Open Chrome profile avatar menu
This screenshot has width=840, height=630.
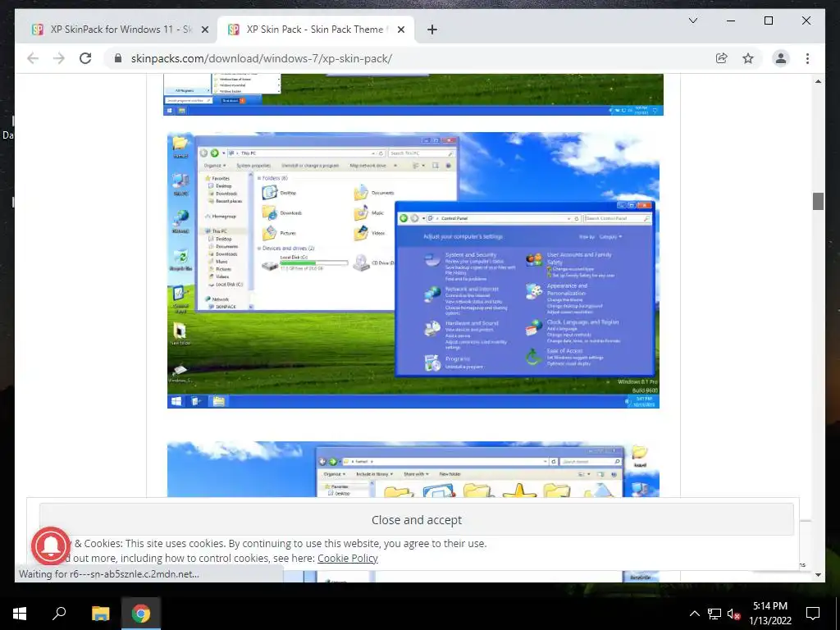pos(781,58)
